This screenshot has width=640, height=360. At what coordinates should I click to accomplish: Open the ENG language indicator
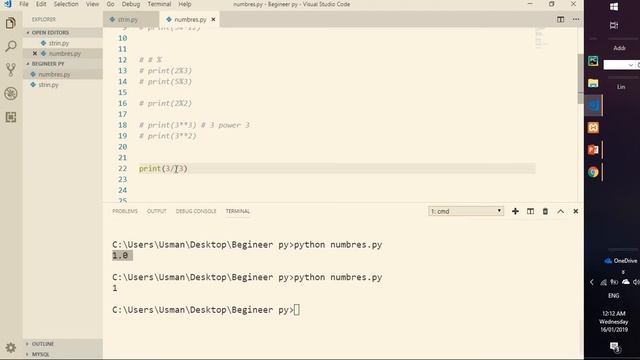tap(613, 296)
